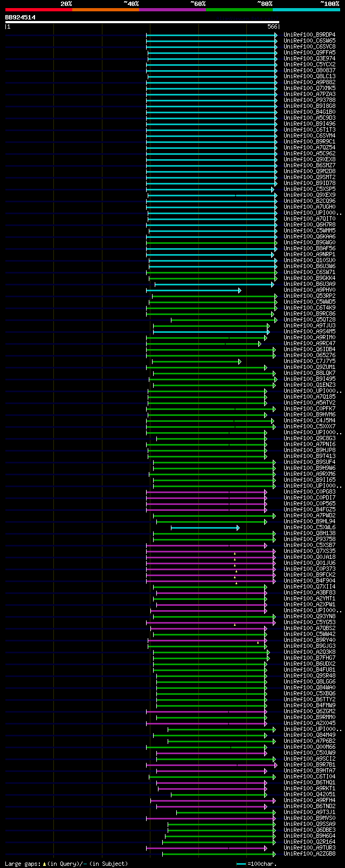Select hit label UniRef100_O80837
The height and width of the screenshot is (868, 345).
point(309,70)
